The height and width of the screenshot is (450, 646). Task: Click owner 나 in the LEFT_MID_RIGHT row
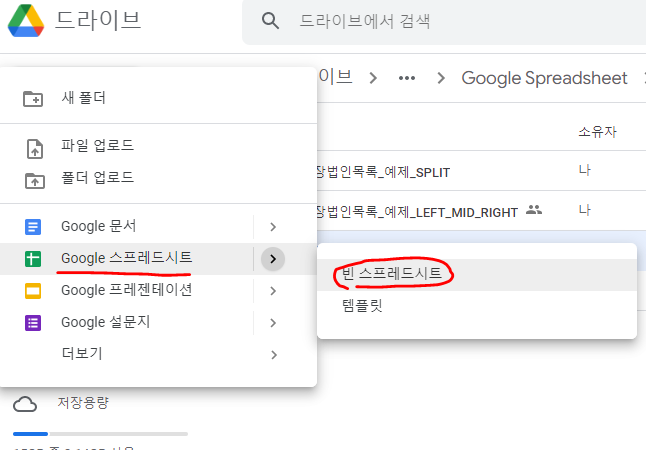coord(585,210)
